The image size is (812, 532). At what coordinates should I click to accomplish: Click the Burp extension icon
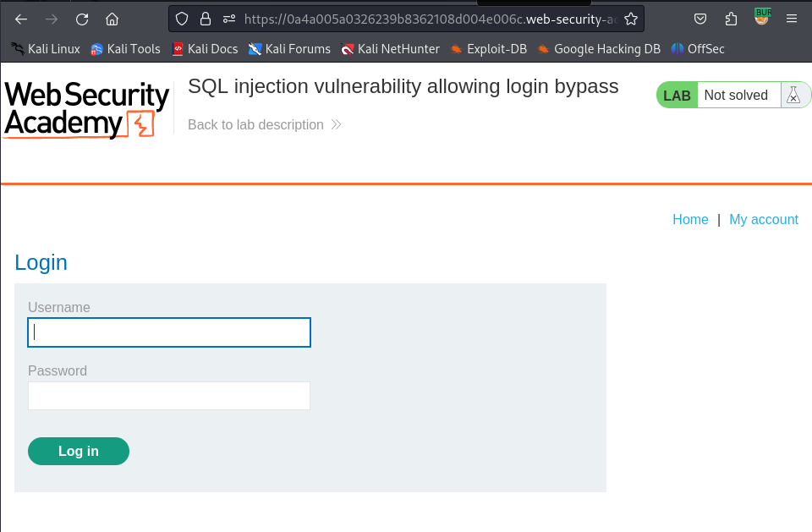(762, 17)
